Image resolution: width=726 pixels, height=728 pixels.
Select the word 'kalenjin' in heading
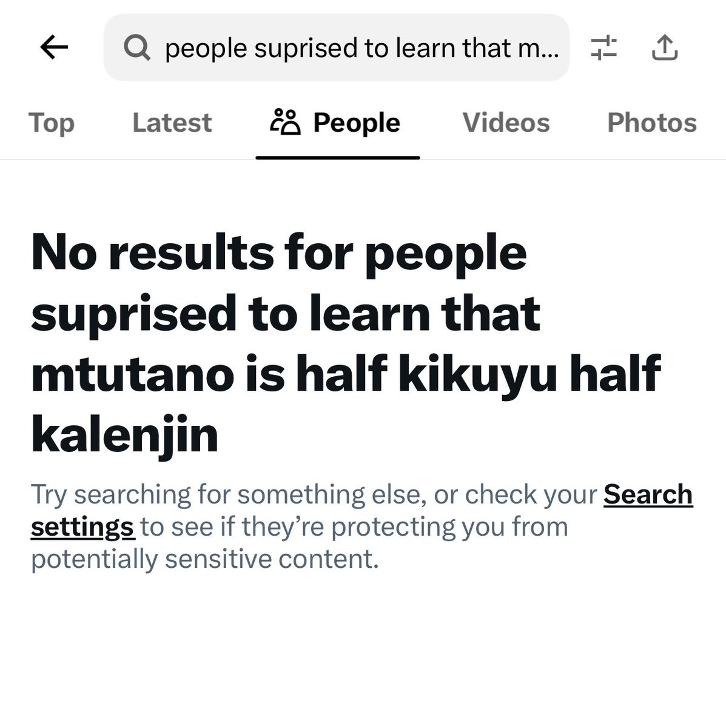pos(124,436)
